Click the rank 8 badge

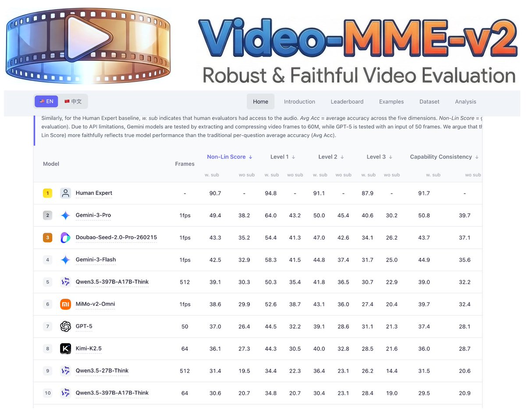tap(47, 349)
